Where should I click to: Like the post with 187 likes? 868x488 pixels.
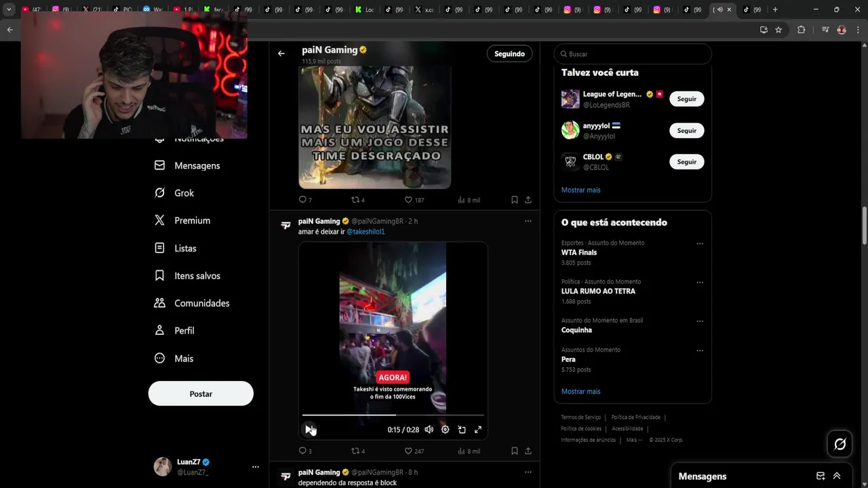click(414, 200)
